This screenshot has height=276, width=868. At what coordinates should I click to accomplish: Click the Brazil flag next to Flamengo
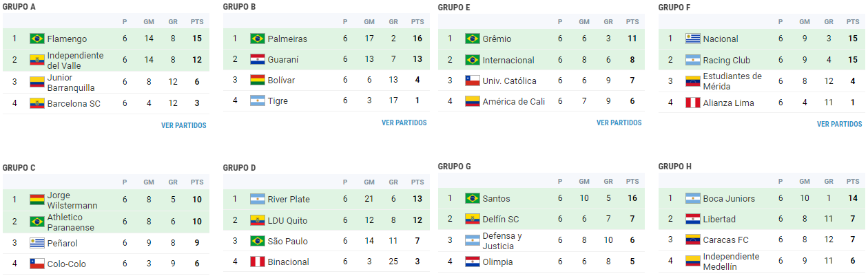(x=37, y=39)
